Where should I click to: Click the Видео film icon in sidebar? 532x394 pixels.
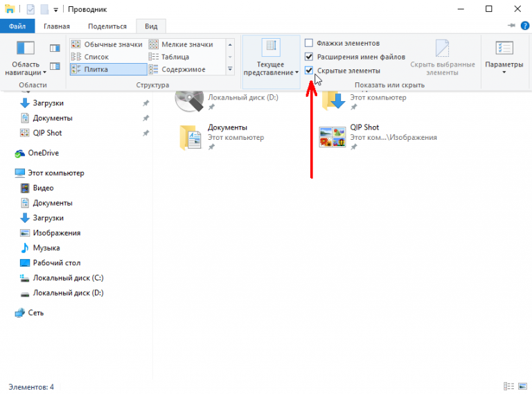click(25, 188)
